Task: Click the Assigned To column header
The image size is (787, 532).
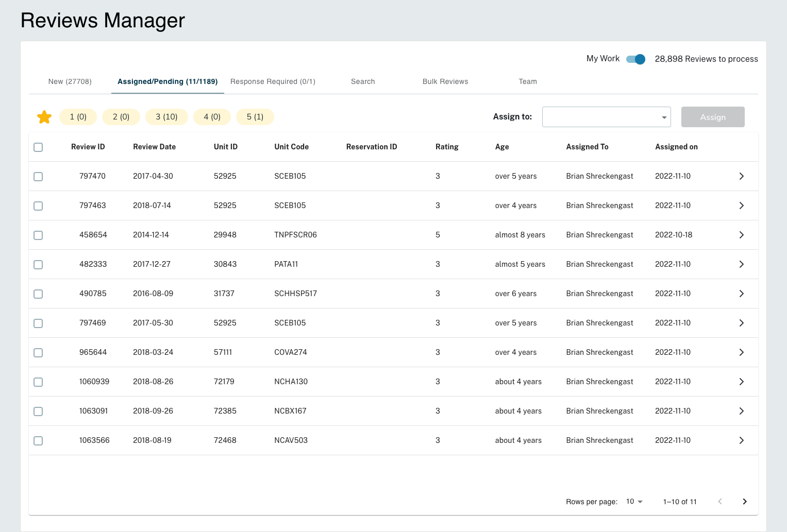Action: point(588,147)
